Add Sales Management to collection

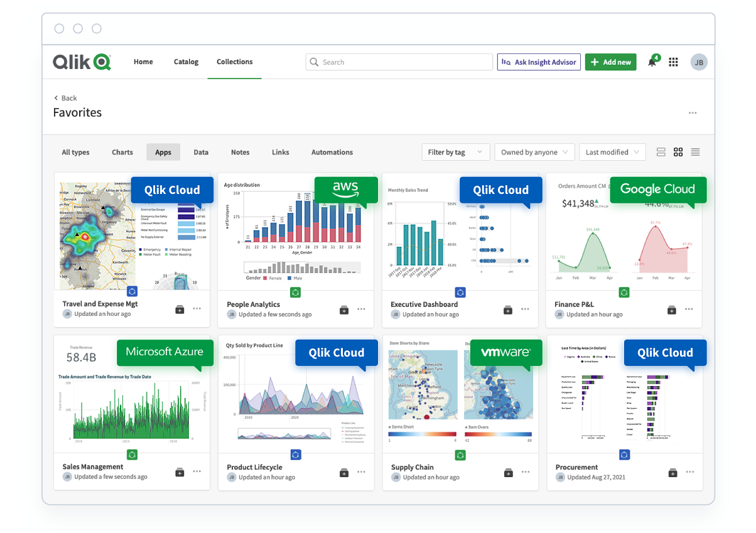tap(180, 471)
